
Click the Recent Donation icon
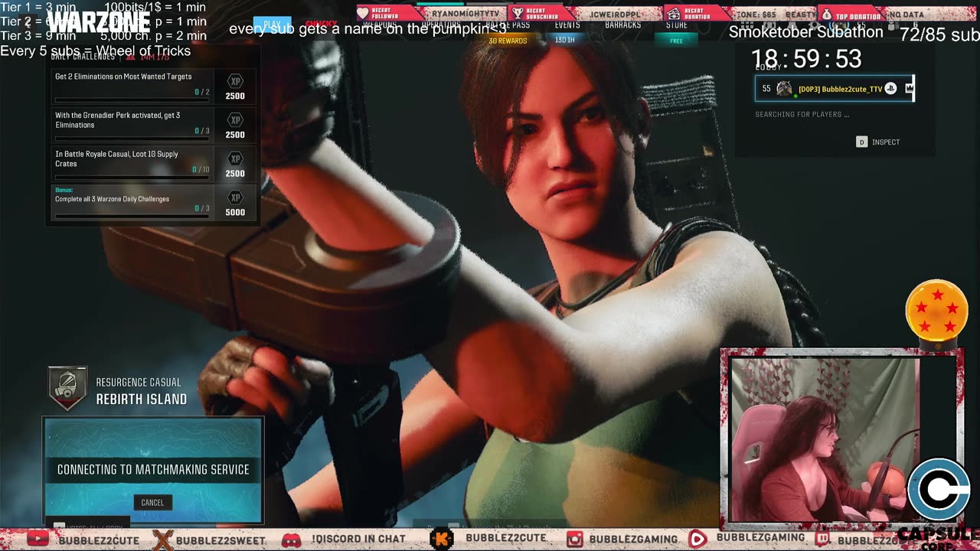click(x=673, y=14)
